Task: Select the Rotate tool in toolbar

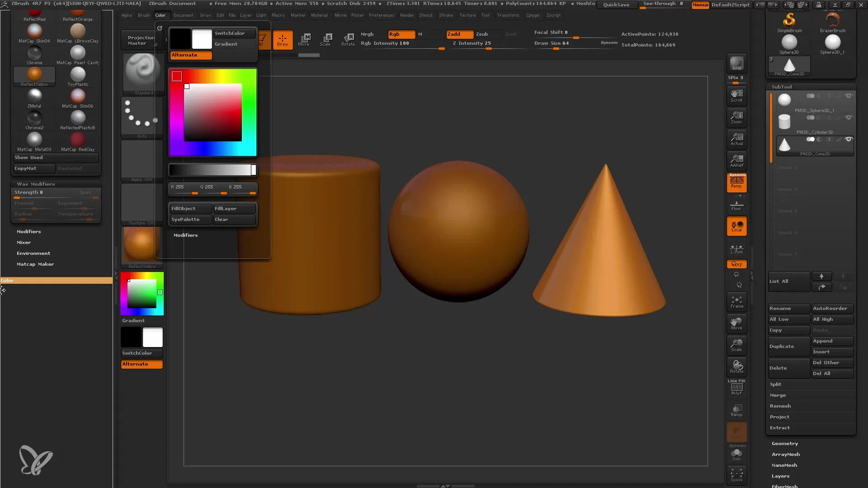Action: tap(347, 39)
